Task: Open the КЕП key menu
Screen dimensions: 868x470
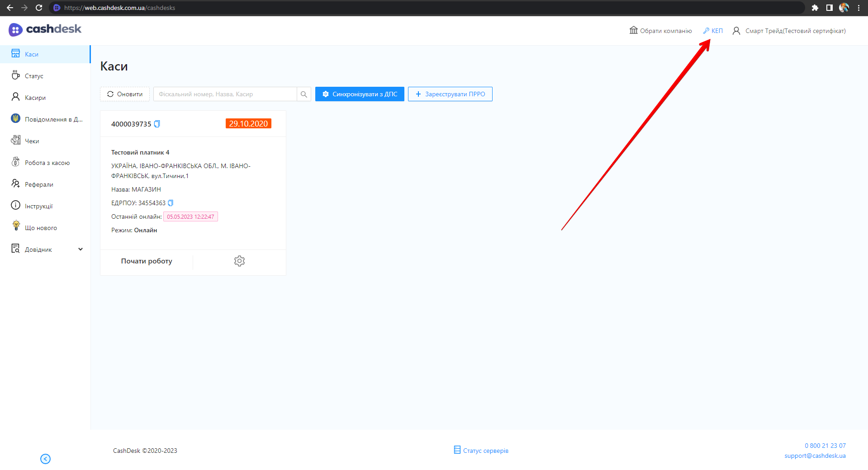Action: click(x=713, y=31)
